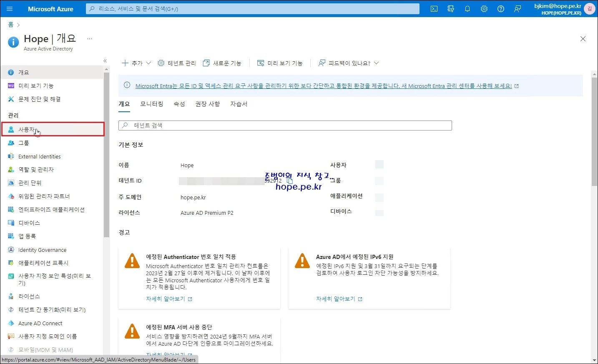Select 개요 in the left menu
The height and width of the screenshot is (364, 598).
pyautogui.click(x=52, y=72)
